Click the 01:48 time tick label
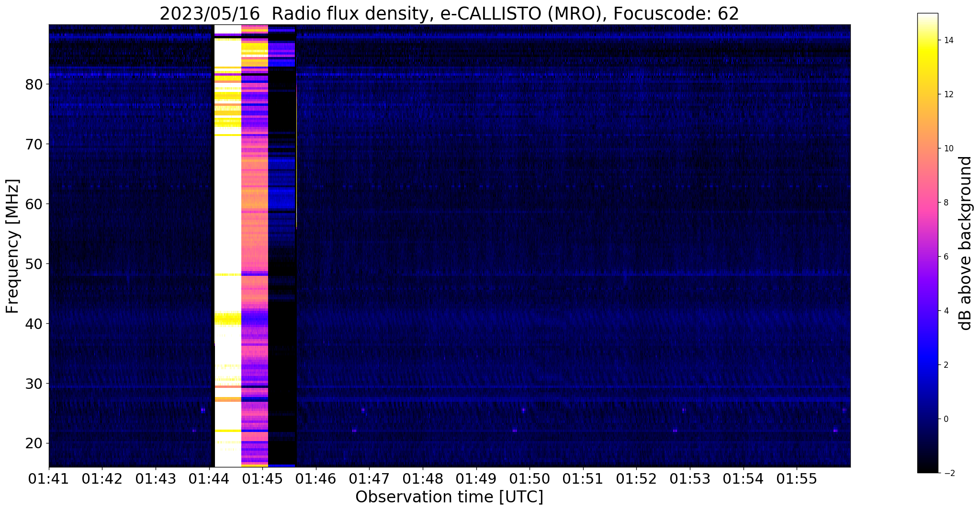This screenshot has width=980, height=511. coord(423,479)
